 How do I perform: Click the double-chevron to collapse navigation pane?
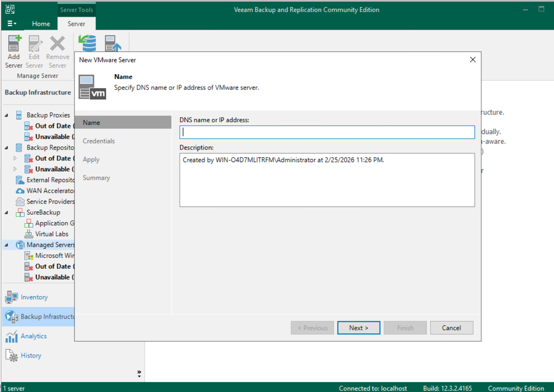(139, 372)
